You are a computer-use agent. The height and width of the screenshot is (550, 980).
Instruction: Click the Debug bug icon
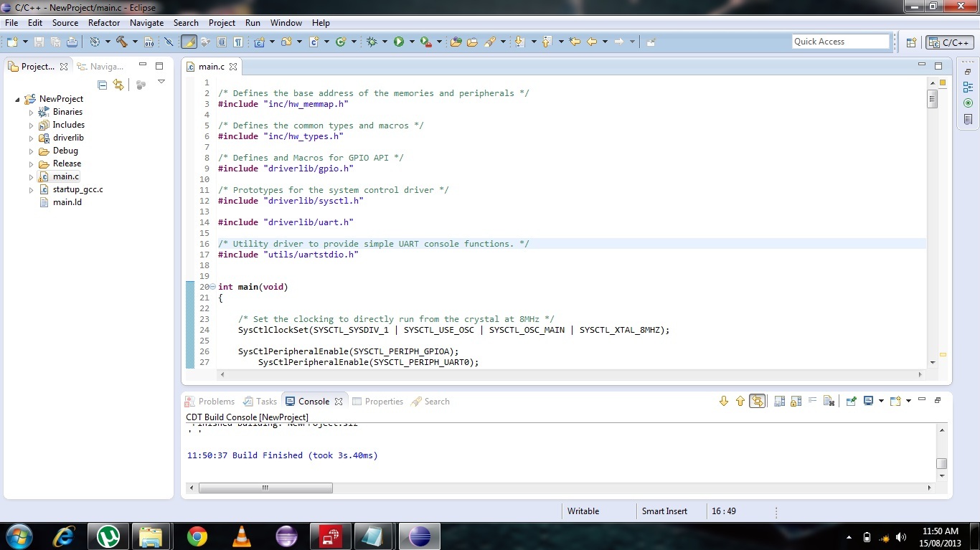click(372, 42)
